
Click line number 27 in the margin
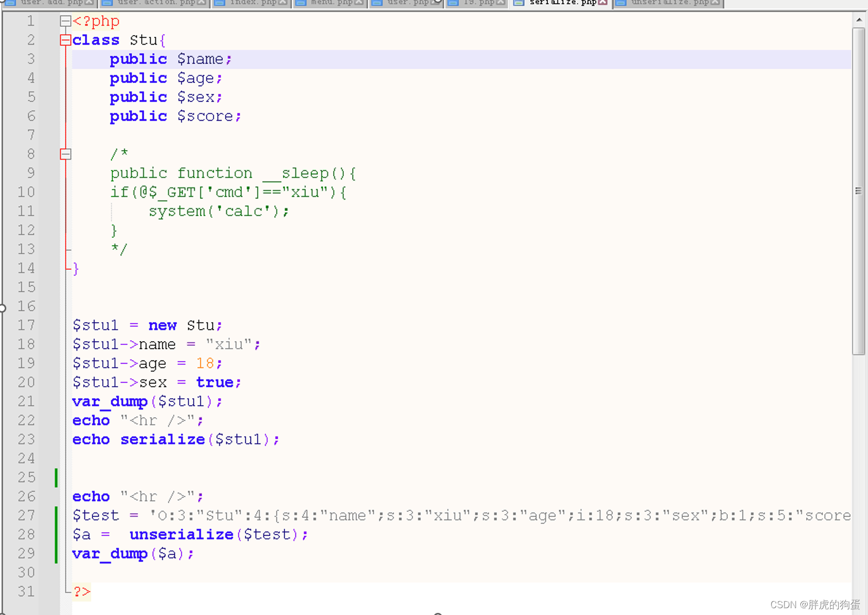pyautogui.click(x=26, y=515)
